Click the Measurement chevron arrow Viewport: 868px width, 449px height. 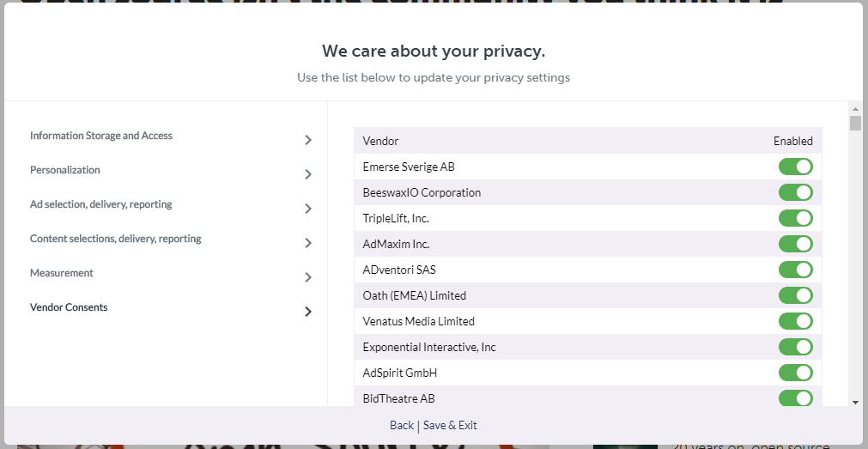pyautogui.click(x=308, y=277)
